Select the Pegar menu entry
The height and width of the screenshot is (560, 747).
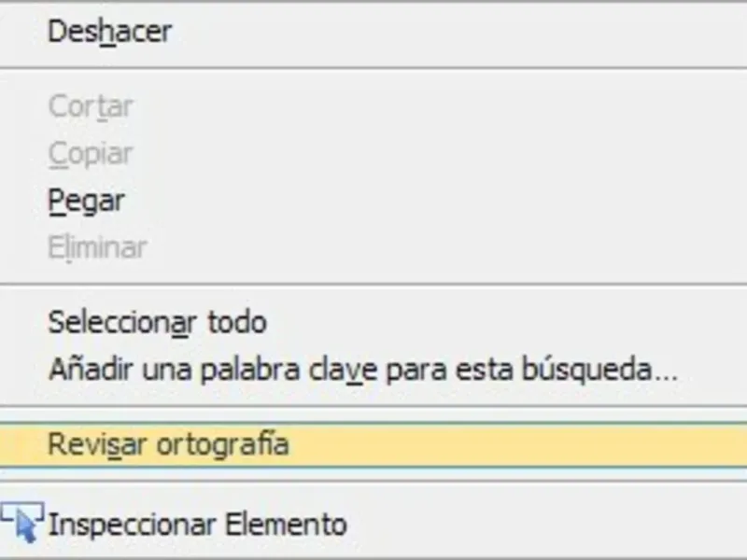373,201
